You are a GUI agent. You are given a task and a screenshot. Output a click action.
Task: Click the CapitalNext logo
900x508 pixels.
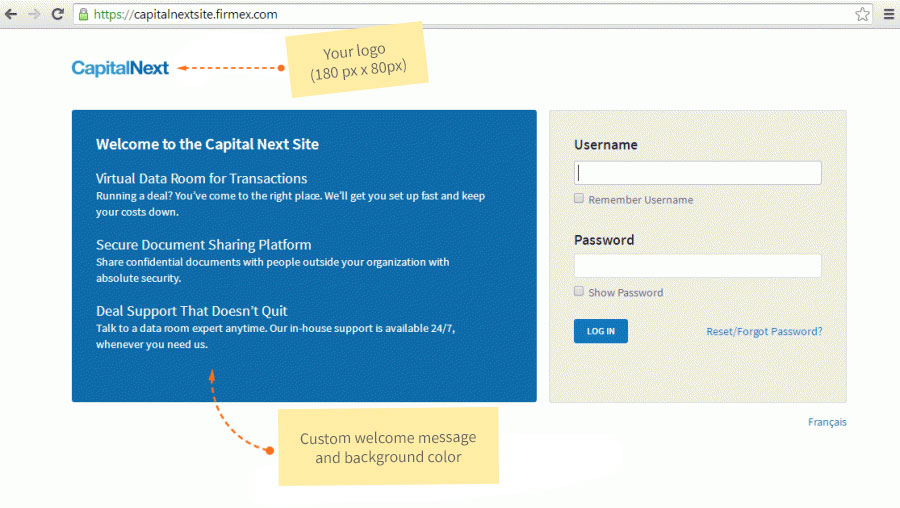point(120,68)
